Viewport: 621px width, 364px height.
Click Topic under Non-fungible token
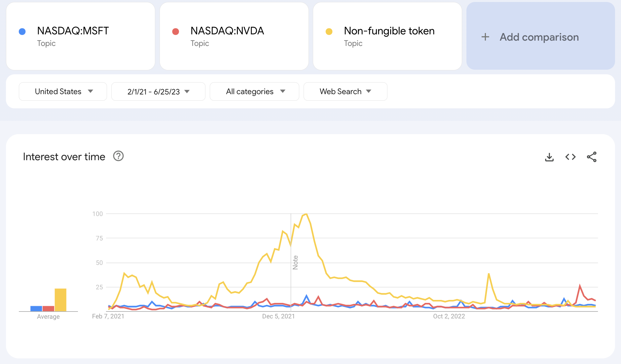353,43
